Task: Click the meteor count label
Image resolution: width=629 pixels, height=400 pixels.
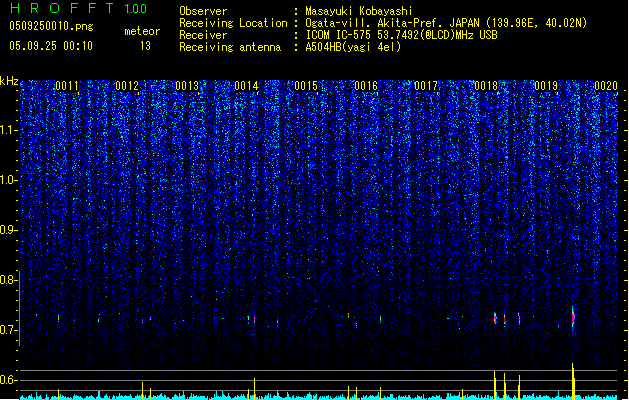Action: click(x=142, y=31)
